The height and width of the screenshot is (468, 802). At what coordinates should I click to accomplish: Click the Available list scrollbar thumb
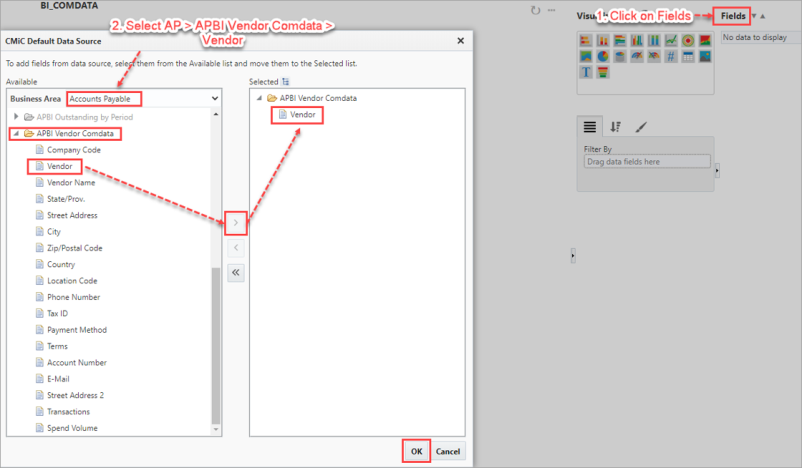pyautogui.click(x=216, y=346)
